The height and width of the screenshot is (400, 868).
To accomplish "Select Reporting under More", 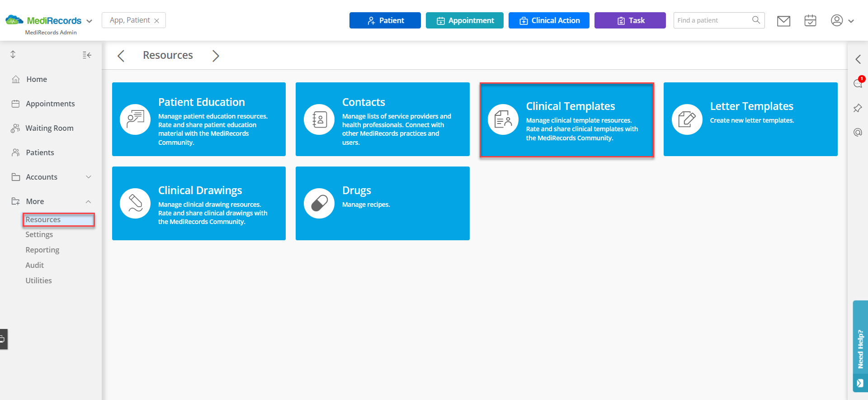I will pos(42,250).
